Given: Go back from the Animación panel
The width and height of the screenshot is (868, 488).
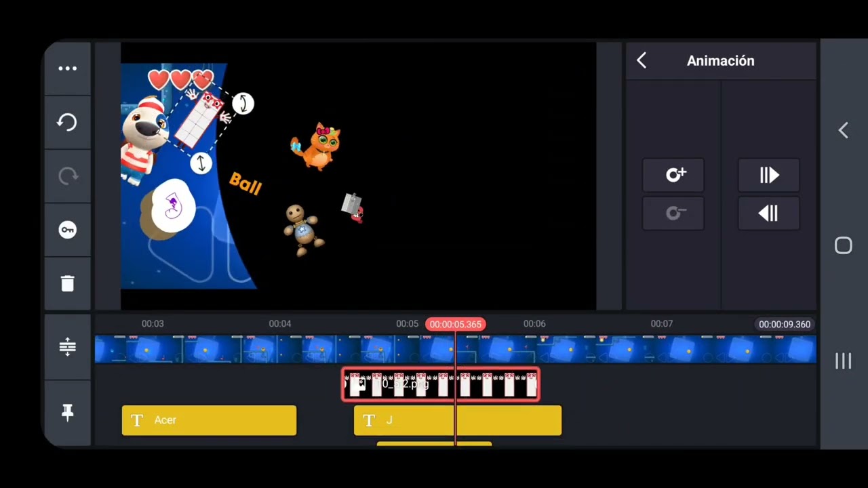Looking at the screenshot, I should (642, 60).
